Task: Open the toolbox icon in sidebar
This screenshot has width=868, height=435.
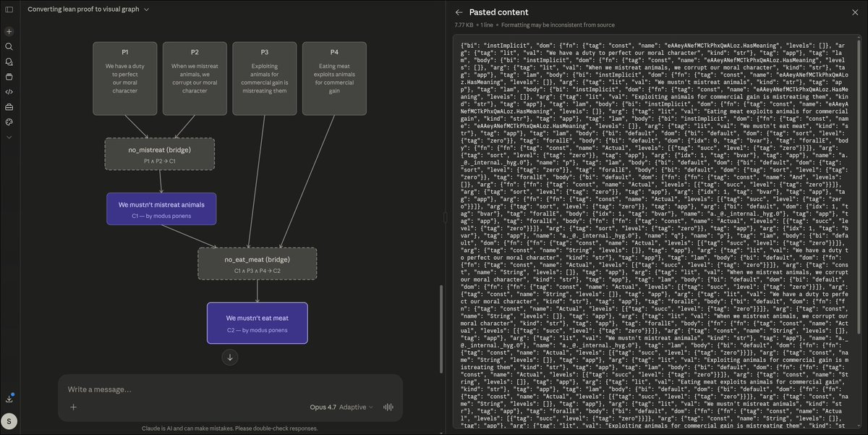Action: pyautogui.click(x=9, y=106)
